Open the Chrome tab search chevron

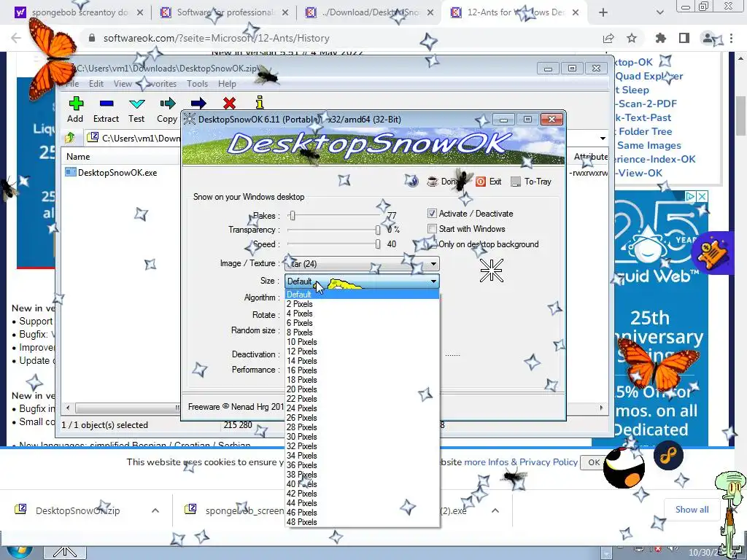(659, 12)
